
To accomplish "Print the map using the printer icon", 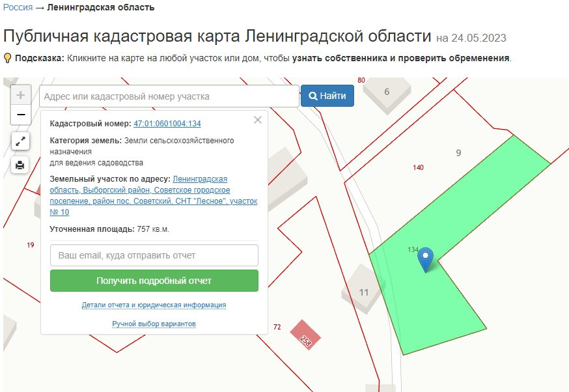I will point(20,165).
